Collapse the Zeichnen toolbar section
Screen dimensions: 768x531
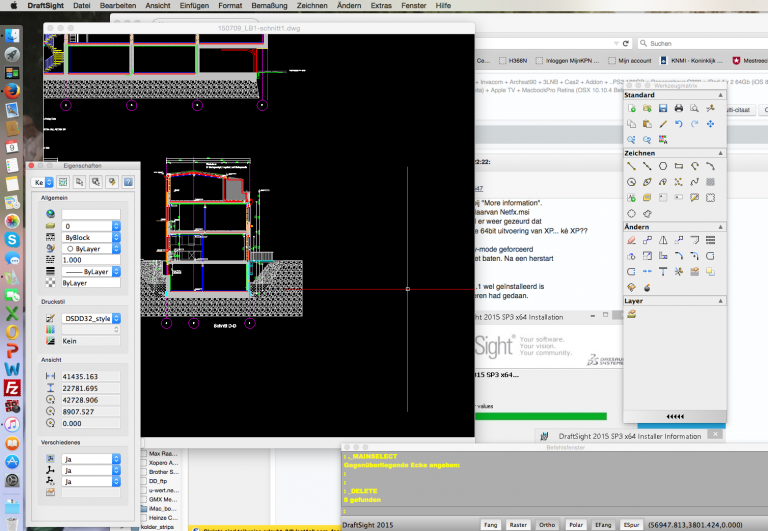(718, 153)
